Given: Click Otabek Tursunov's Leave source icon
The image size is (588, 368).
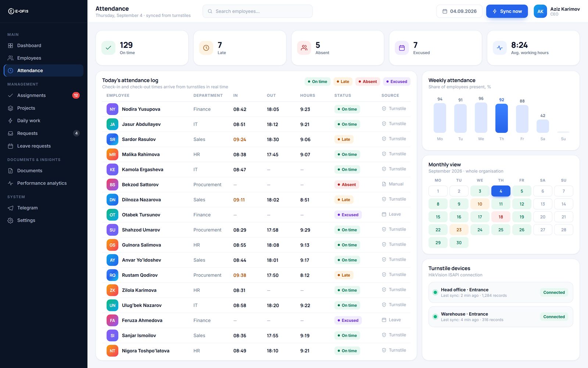Looking at the screenshot, I should click(x=384, y=214).
